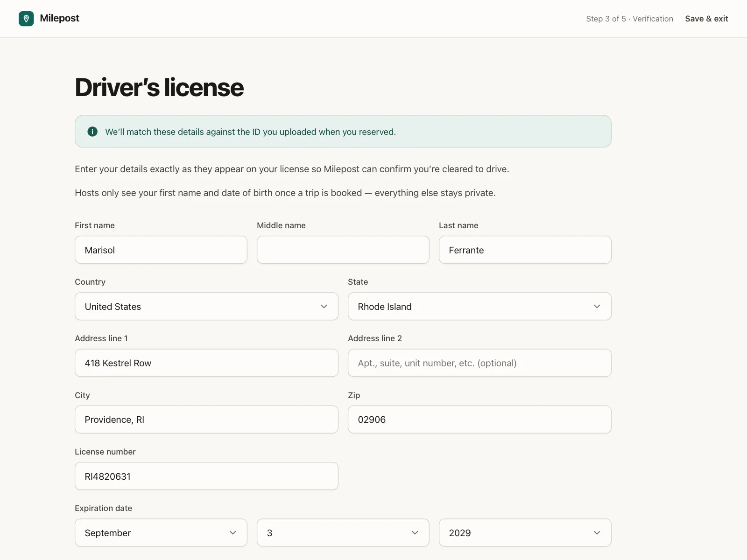Click the Address line 2 label

coord(375,338)
